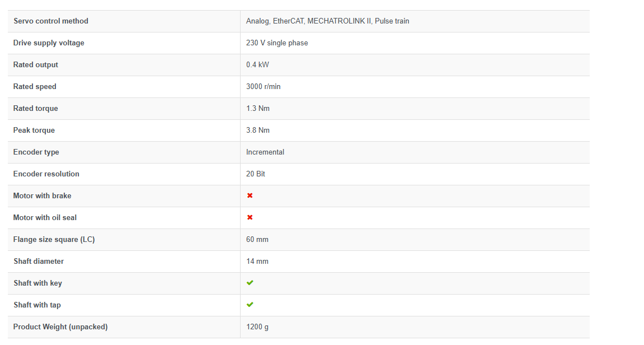Viewport: 644px width, 345px height.
Task: Select the Incremental encoder value
Action: (x=265, y=152)
